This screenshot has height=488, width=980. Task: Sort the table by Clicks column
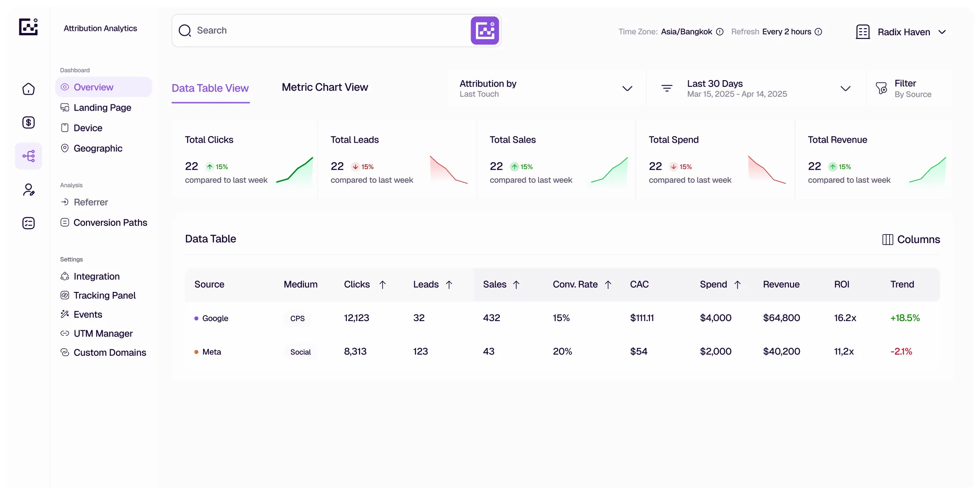pos(382,285)
